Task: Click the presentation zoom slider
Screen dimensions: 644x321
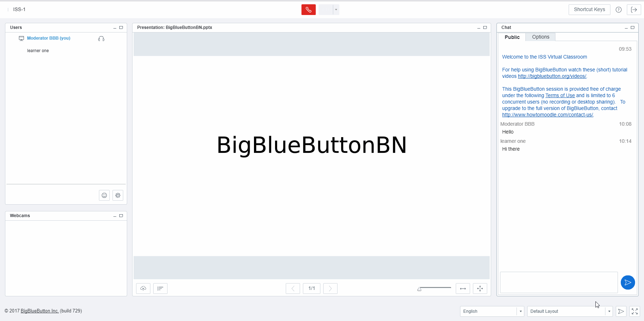Action: coord(434,289)
